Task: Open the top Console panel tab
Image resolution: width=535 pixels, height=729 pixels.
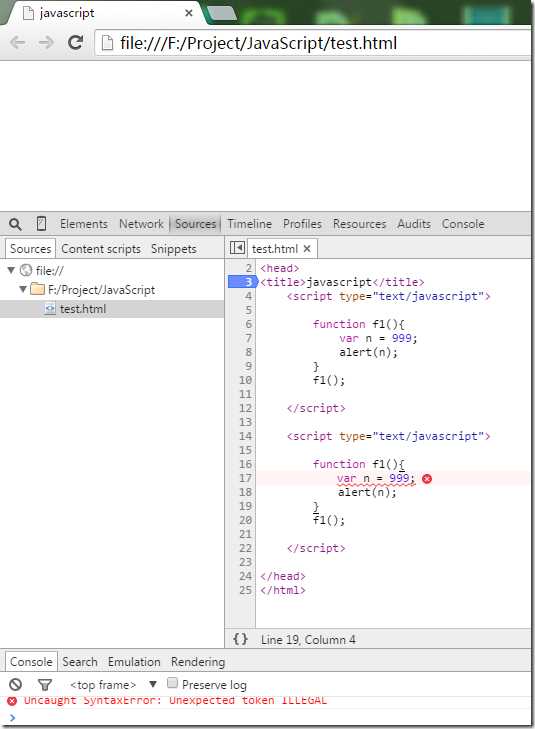Action: tap(463, 224)
